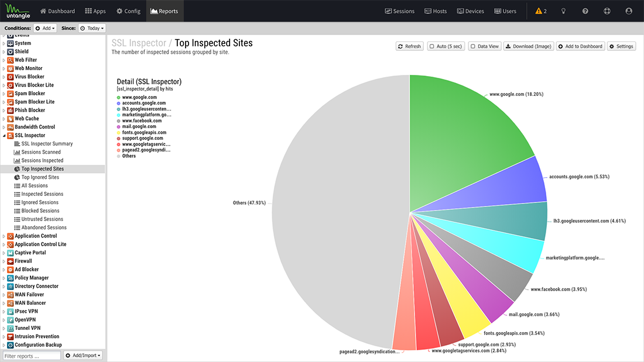
Task: Click the Ad Blocker app icon
Action: click(11, 270)
